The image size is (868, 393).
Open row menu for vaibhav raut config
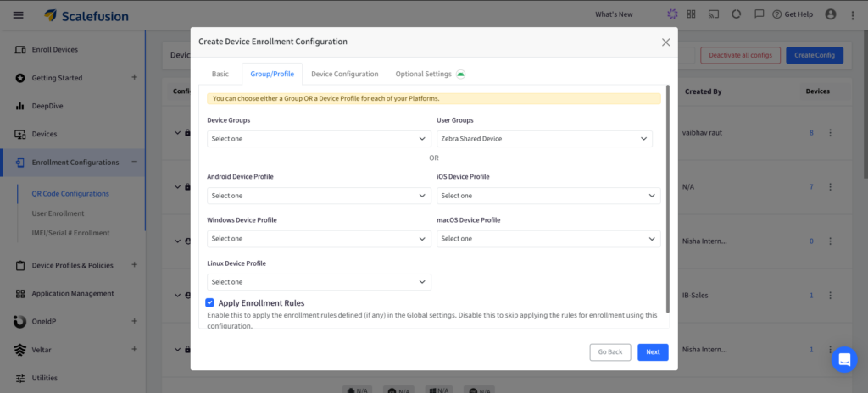tap(830, 133)
